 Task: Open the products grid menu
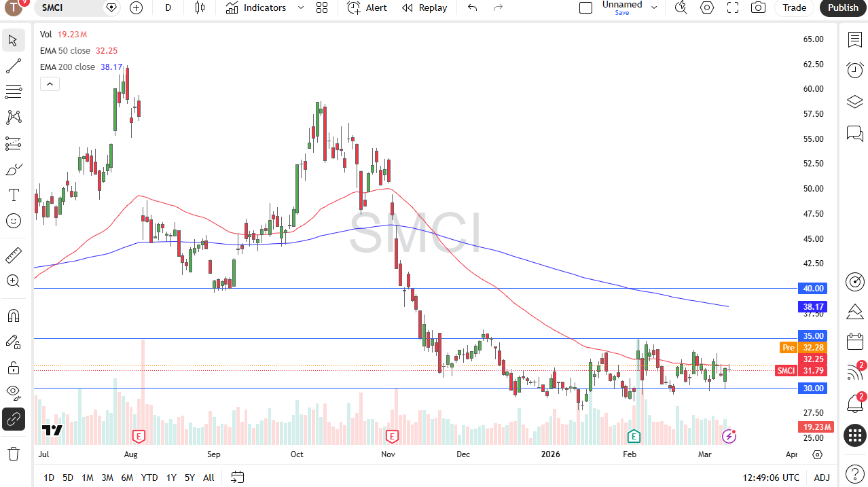click(854, 435)
